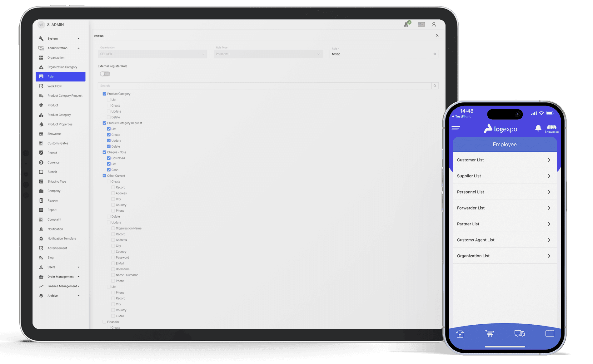
Task: Click the System wrench icon
Action: point(41,38)
